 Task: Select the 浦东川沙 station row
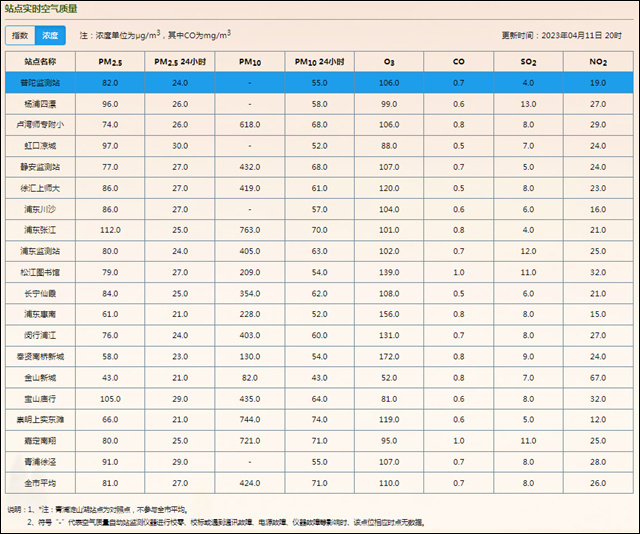319,209
